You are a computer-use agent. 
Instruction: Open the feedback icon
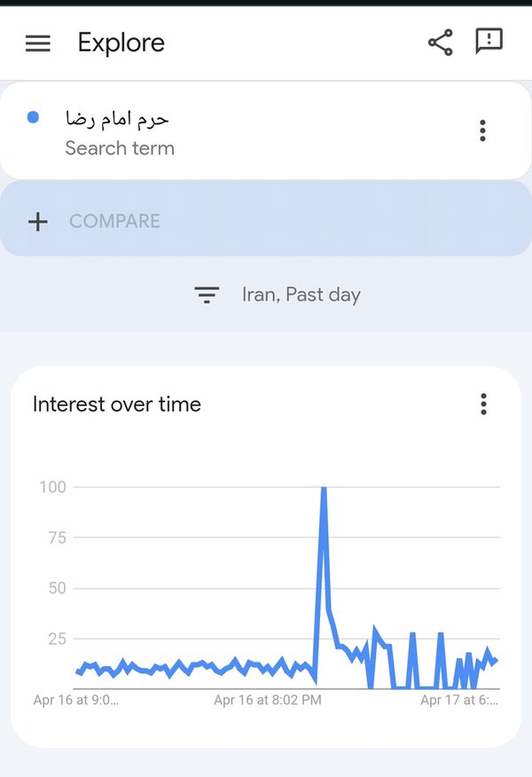tap(489, 41)
